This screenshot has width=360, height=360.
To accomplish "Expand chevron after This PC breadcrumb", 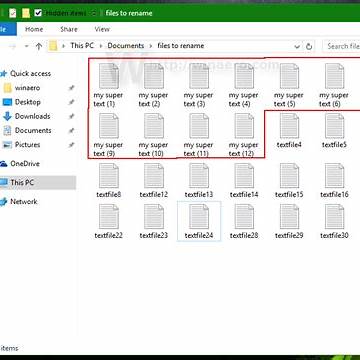I will (100, 46).
